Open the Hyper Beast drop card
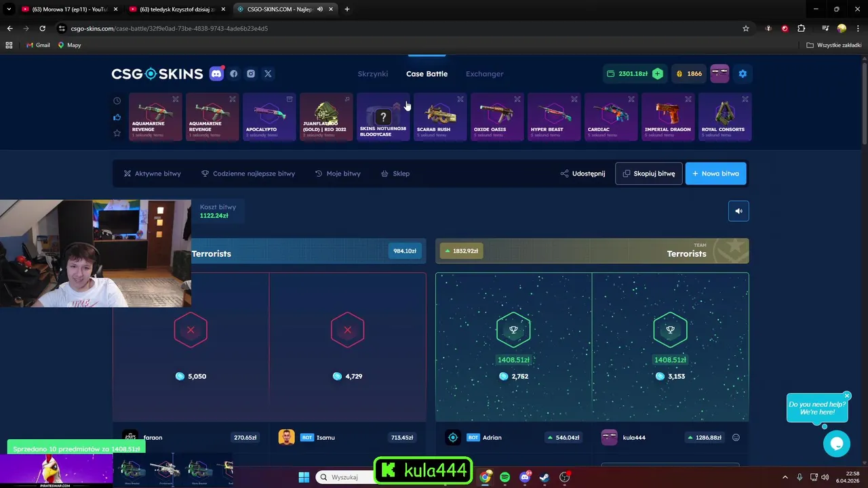The height and width of the screenshot is (488, 868). point(554,117)
